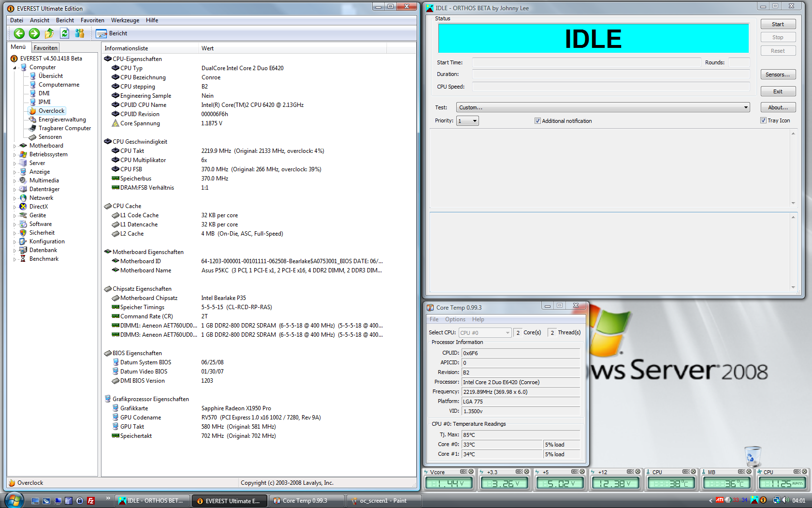Click the network icon in the system tray
The width and height of the screenshot is (812, 508).
click(776, 500)
